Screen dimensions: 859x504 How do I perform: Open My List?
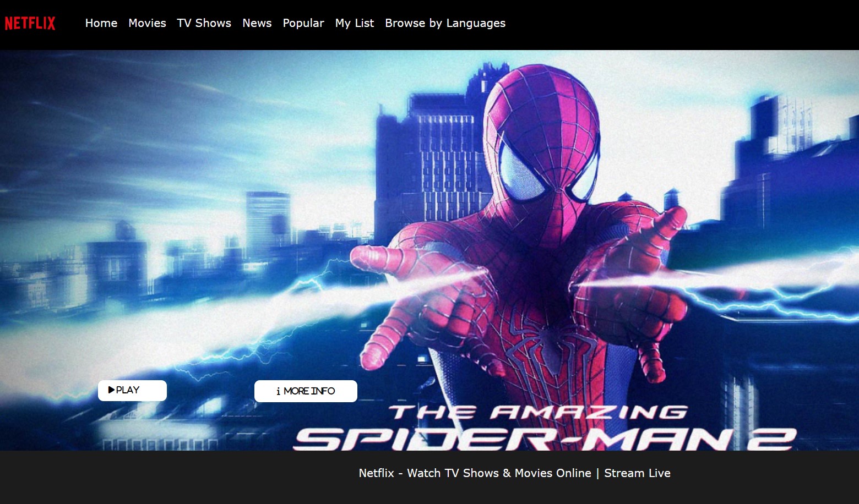pos(355,23)
